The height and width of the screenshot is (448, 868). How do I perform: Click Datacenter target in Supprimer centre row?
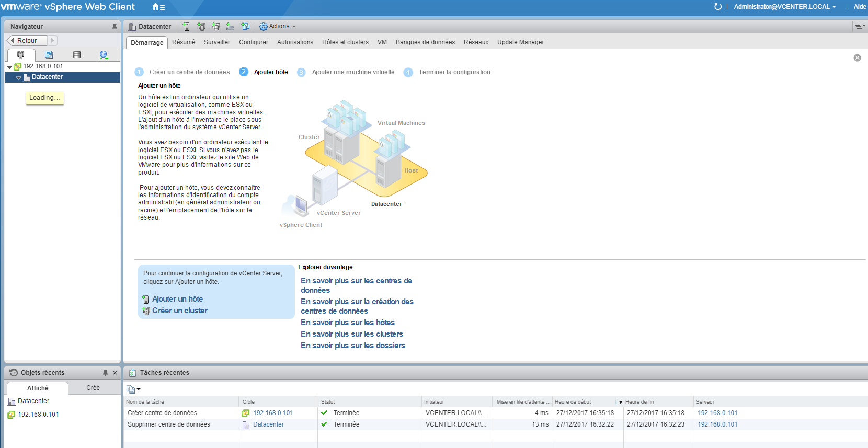(x=268, y=424)
